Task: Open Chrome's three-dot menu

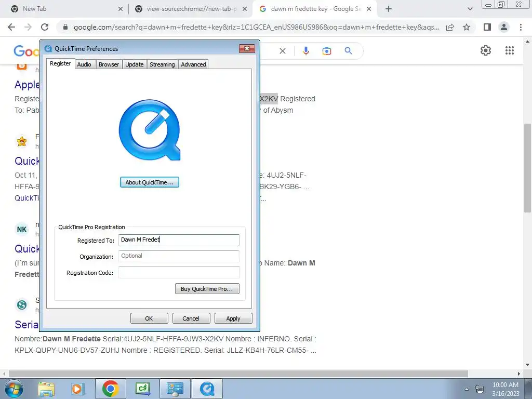Action: pyautogui.click(x=521, y=27)
